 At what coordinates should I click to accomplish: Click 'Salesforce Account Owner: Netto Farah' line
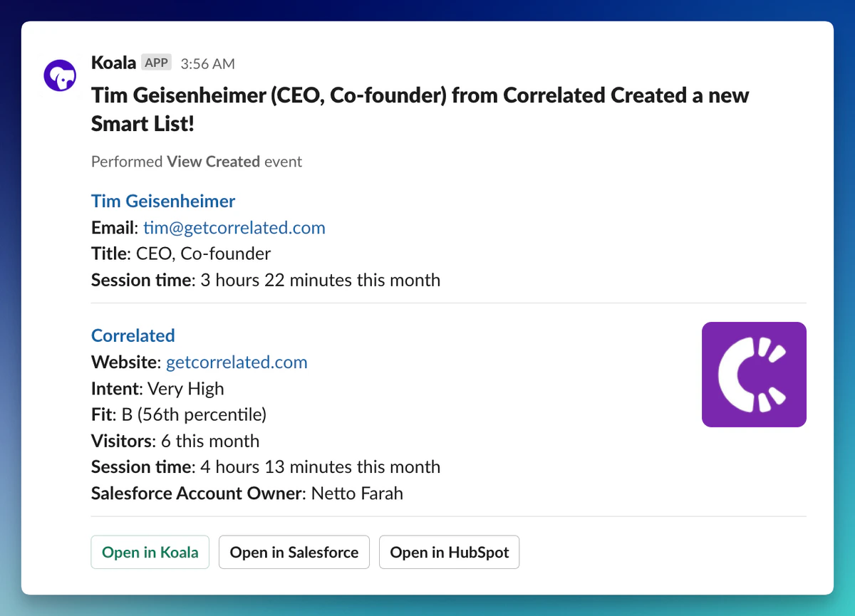point(247,493)
